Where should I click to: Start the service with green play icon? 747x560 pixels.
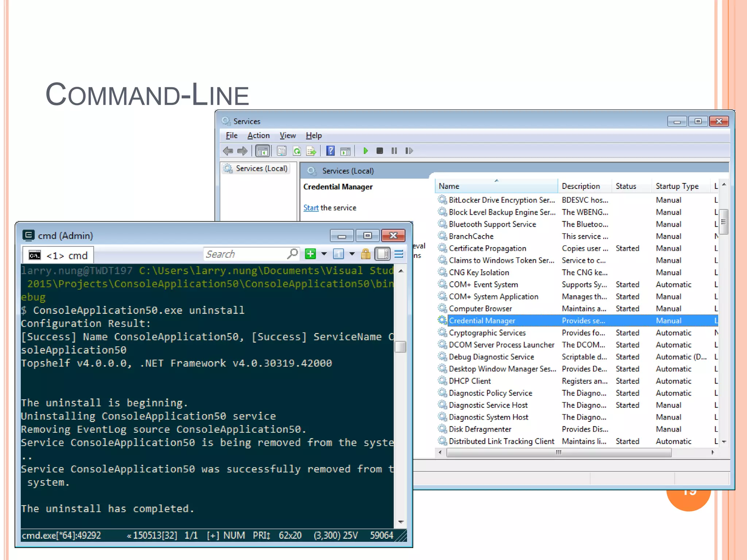(x=365, y=151)
